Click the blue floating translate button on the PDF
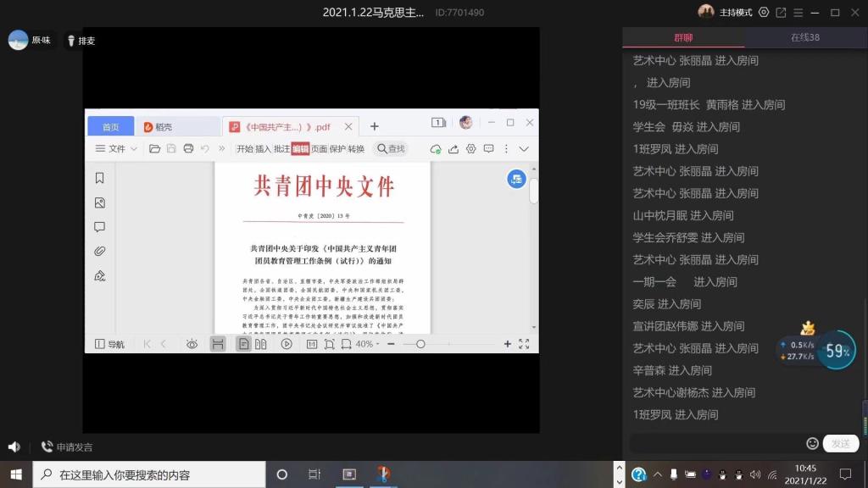 point(516,179)
